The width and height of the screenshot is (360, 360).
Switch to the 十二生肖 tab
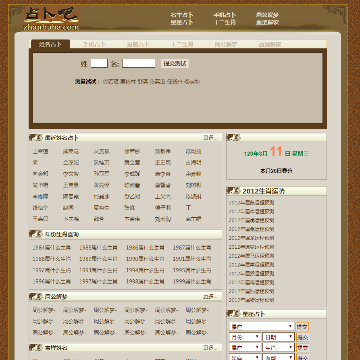tap(182, 44)
